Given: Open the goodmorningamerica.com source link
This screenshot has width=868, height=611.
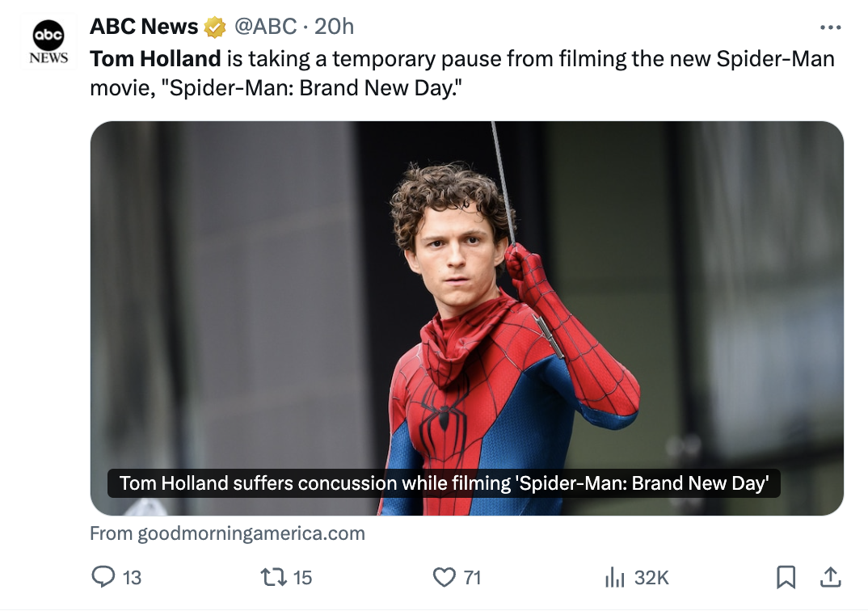Looking at the screenshot, I should [227, 533].
